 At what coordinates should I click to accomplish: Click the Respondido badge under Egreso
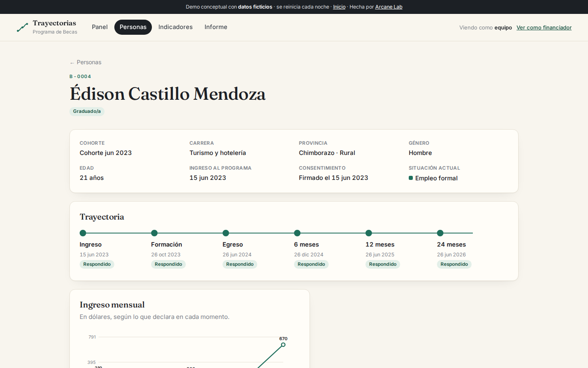pos(240,264)
